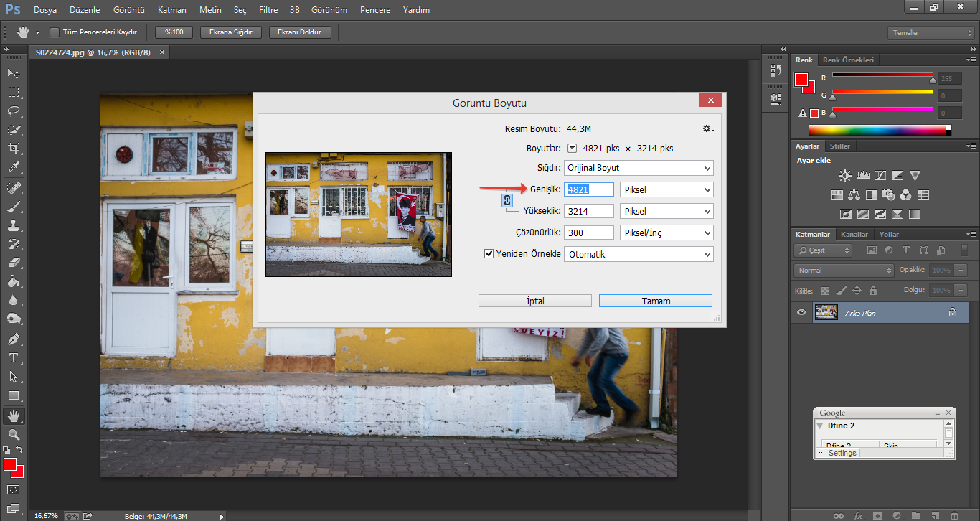
Task: Open the Çözünürlük unit dropdown
Action: 666,233
